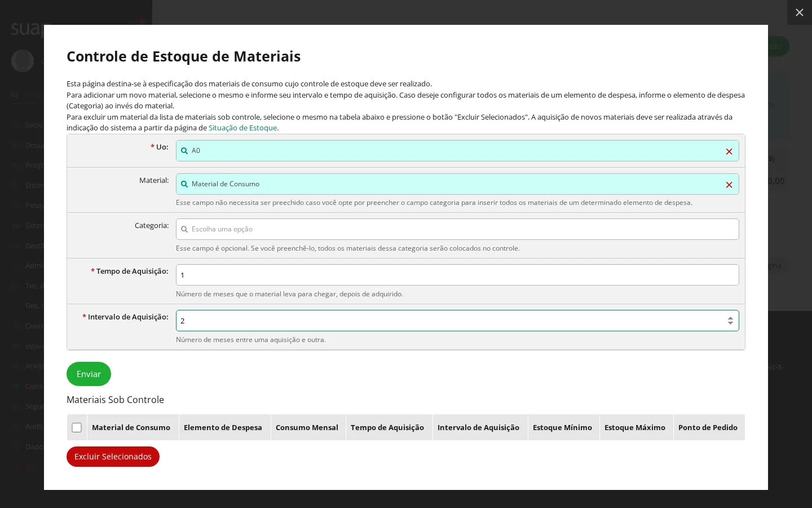812x508 pixels.
Task: Click the Controle de Estoque de Materiais title
Action: click(x=183, y=56)
